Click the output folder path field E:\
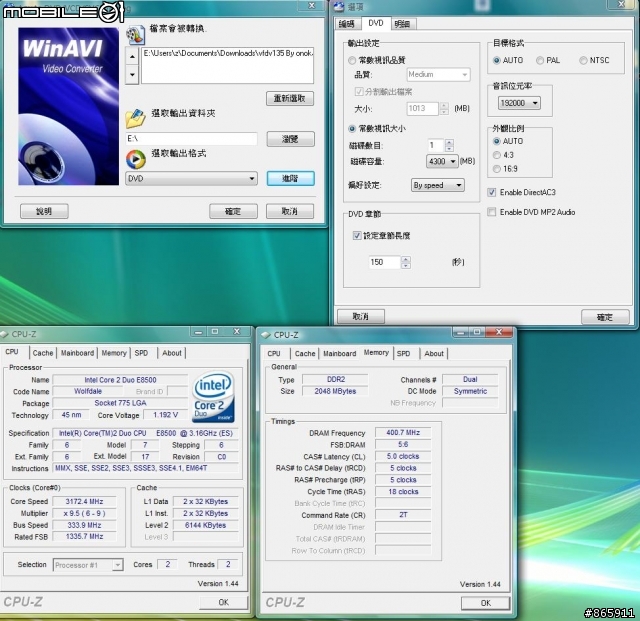The width and height of the screenshot is (640, 621). (191, 139)
